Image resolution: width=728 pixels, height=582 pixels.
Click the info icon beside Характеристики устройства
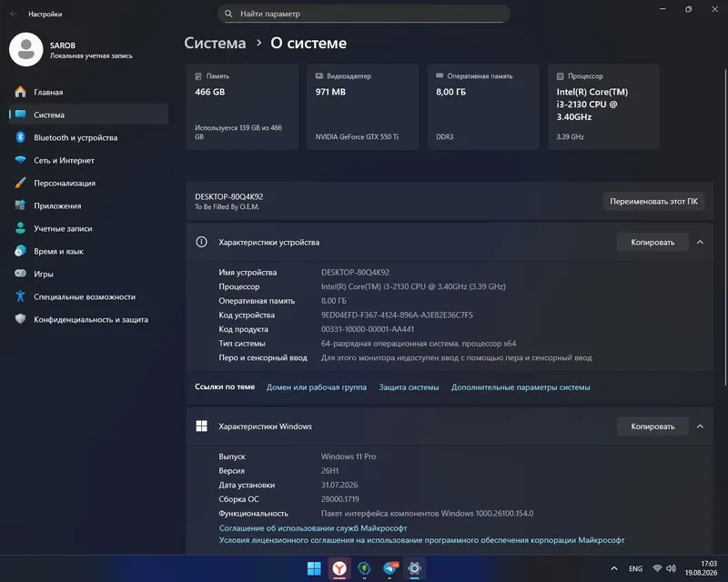coord(201,242)
